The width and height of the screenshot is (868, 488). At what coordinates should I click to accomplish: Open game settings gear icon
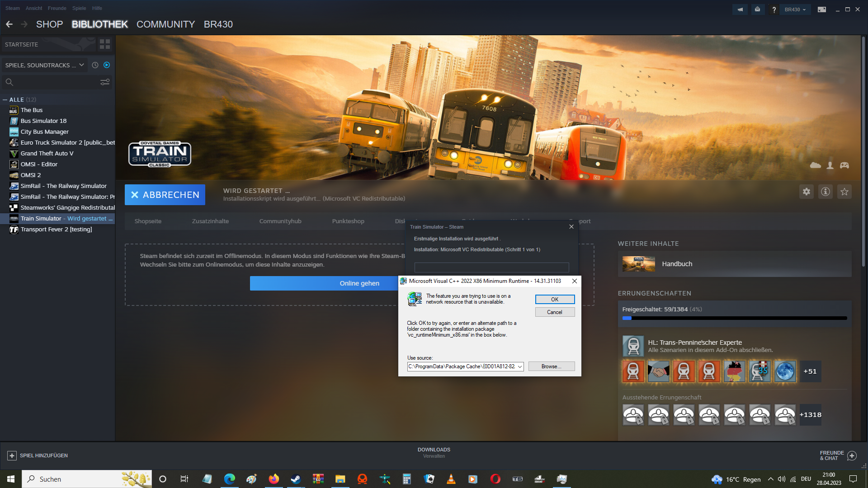pyautogui.click(x=807, y=192)
